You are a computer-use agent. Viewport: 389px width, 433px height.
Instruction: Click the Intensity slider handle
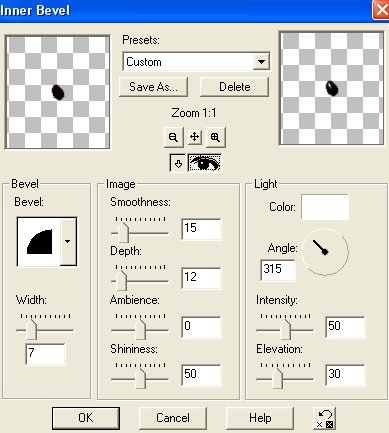tap(285, 330)
